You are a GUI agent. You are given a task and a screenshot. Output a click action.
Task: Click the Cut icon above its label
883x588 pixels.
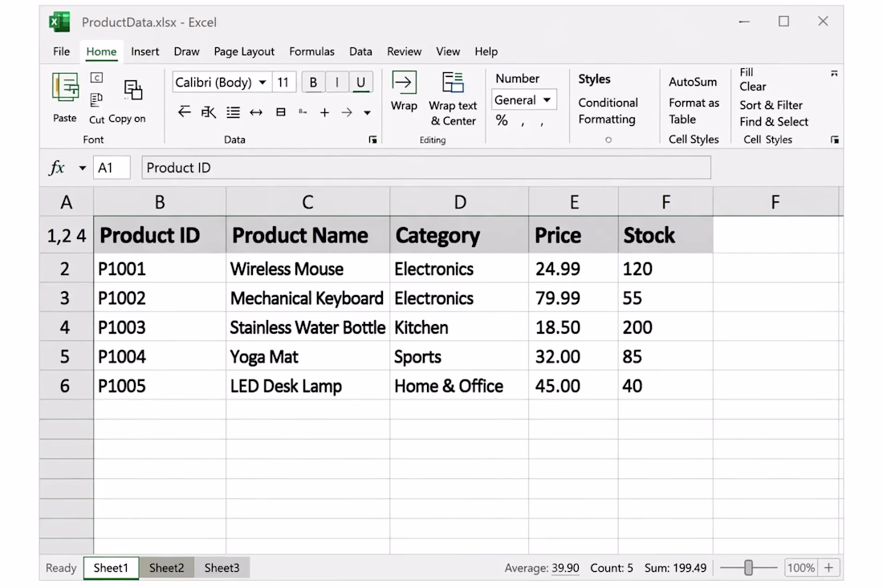tap(96, 99)
